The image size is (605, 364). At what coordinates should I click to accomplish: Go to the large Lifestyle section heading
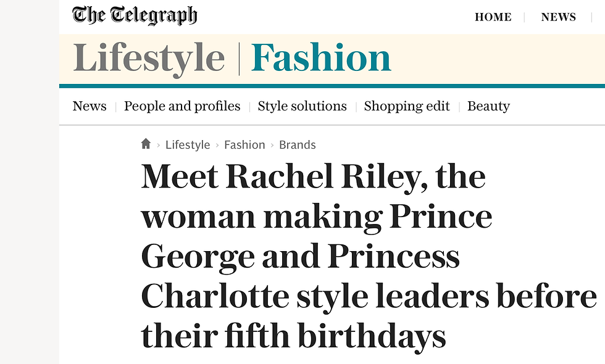click(x=149, y=59)
